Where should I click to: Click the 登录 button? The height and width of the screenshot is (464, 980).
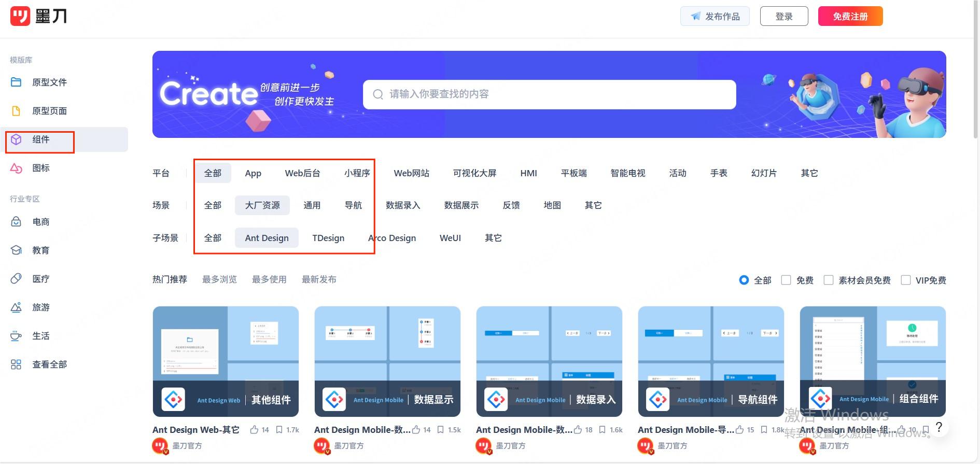coord(784,16)
